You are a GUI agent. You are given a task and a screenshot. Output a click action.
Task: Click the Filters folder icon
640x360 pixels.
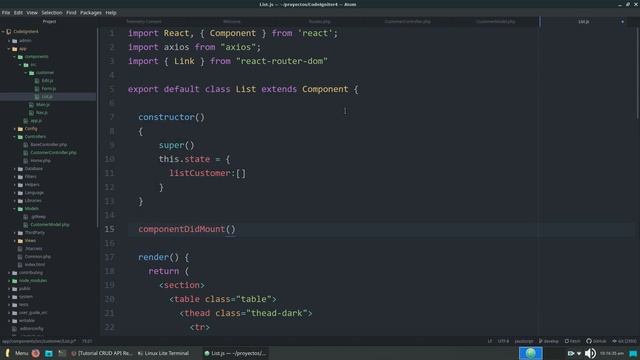20,177
